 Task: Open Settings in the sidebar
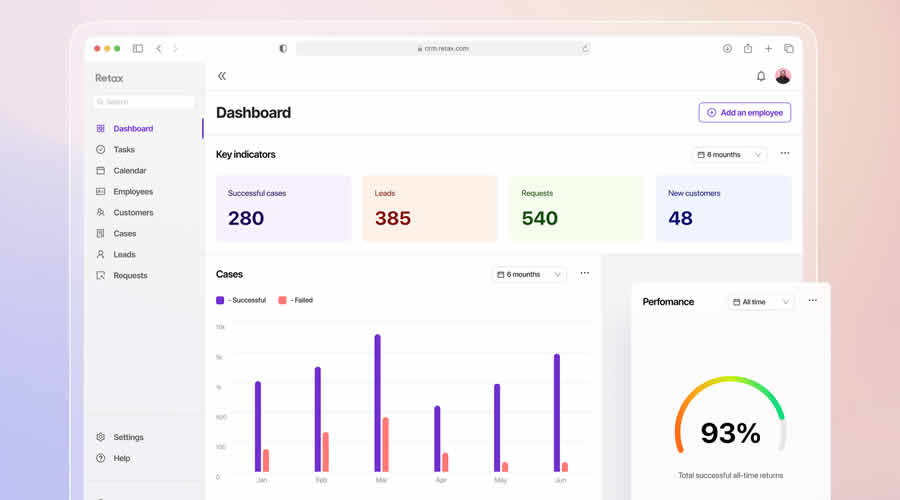(x=128, y=437)
